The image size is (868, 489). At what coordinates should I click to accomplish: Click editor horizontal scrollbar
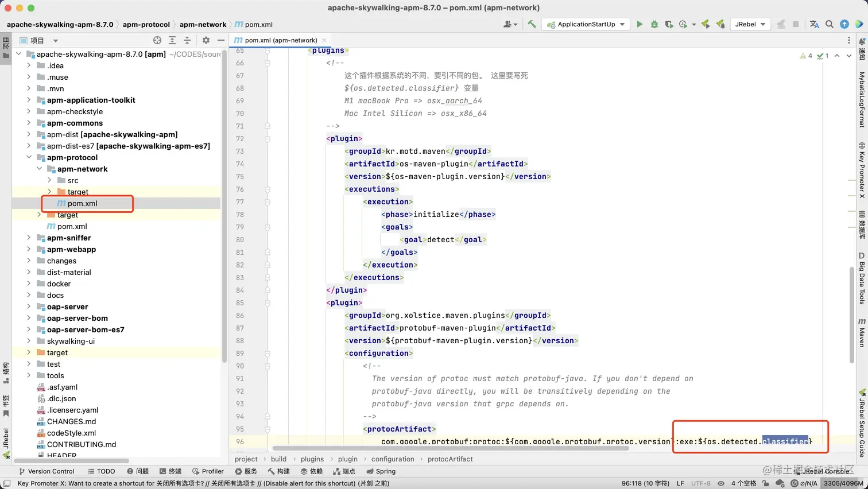point(451,448)
